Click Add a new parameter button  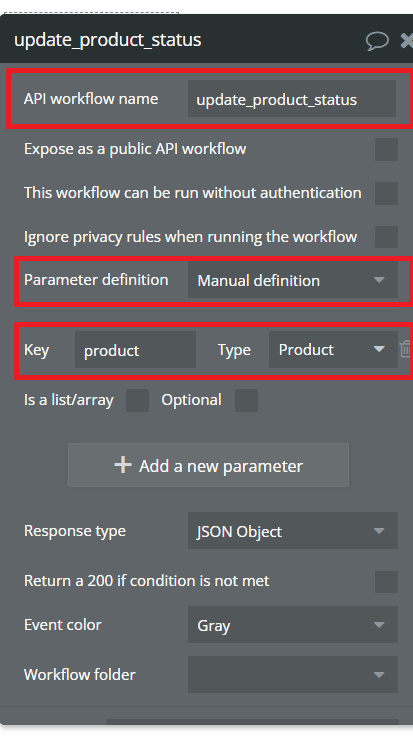(208, 465)
